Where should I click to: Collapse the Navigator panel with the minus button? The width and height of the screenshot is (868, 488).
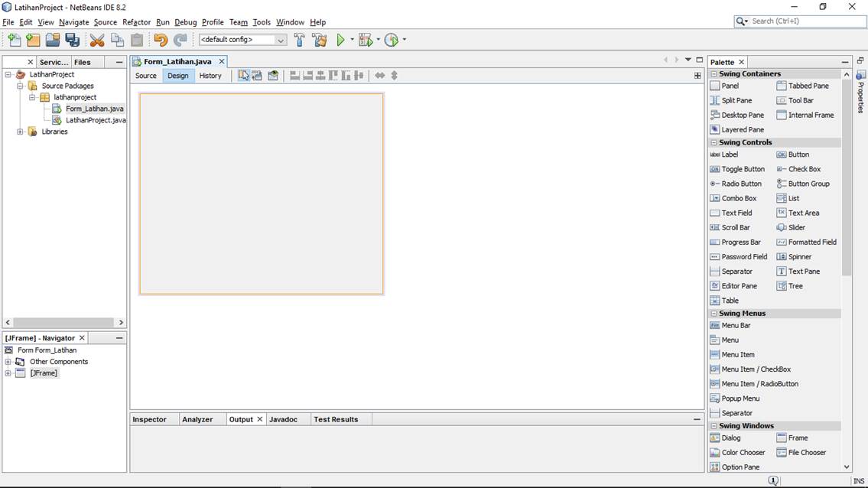click(x=118, y=337)
